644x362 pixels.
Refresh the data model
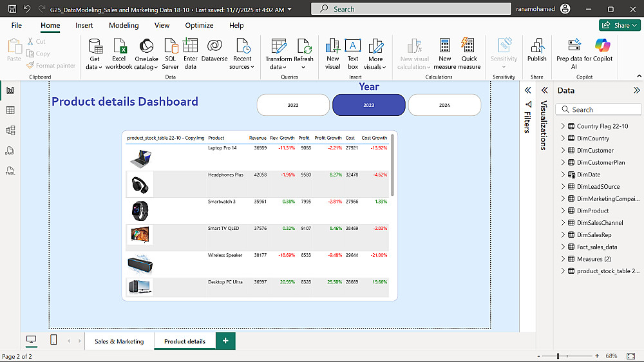[x=303, y=54]
